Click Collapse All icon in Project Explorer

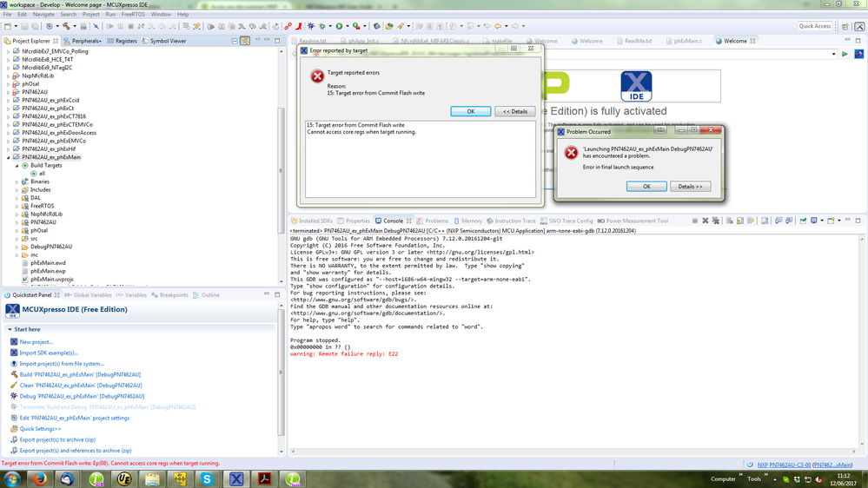[235, 41]
